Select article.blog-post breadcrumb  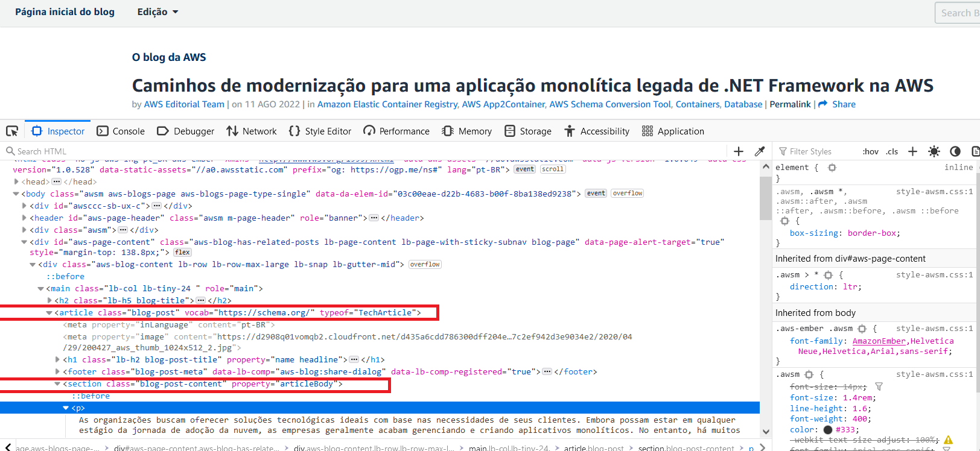pos(594,448)
